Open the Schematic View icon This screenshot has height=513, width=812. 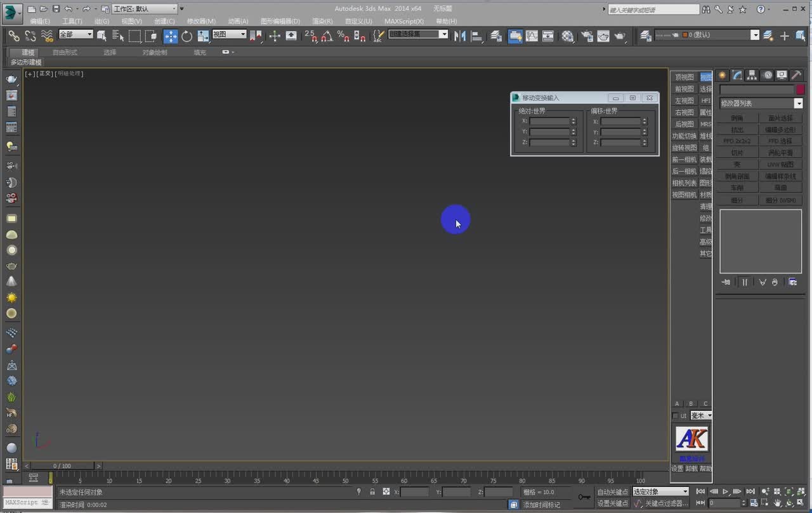[547, 36]
